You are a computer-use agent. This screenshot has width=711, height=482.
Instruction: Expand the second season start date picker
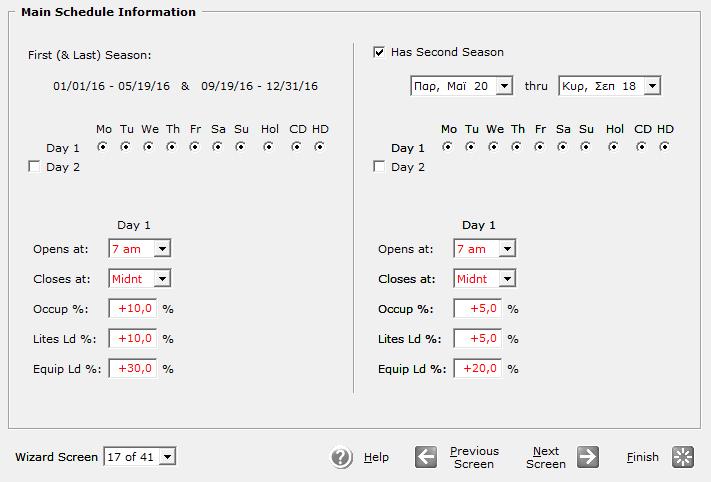504,86
